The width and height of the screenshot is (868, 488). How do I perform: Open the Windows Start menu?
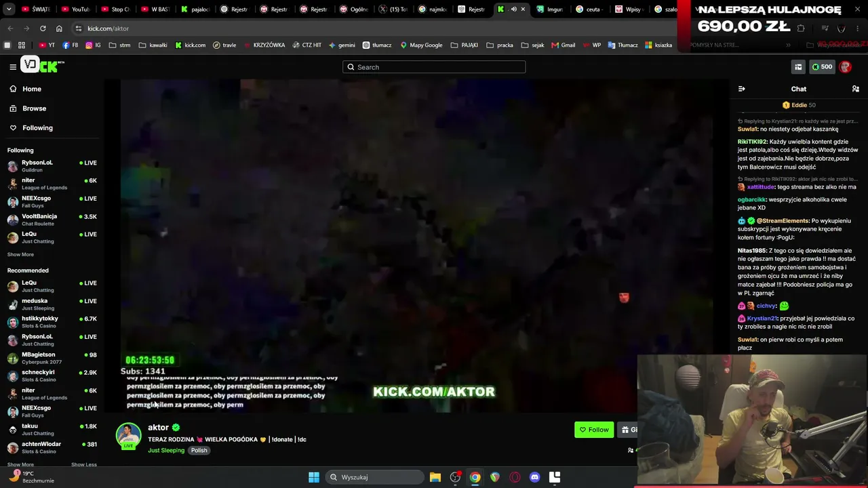(x=314, y=477)
